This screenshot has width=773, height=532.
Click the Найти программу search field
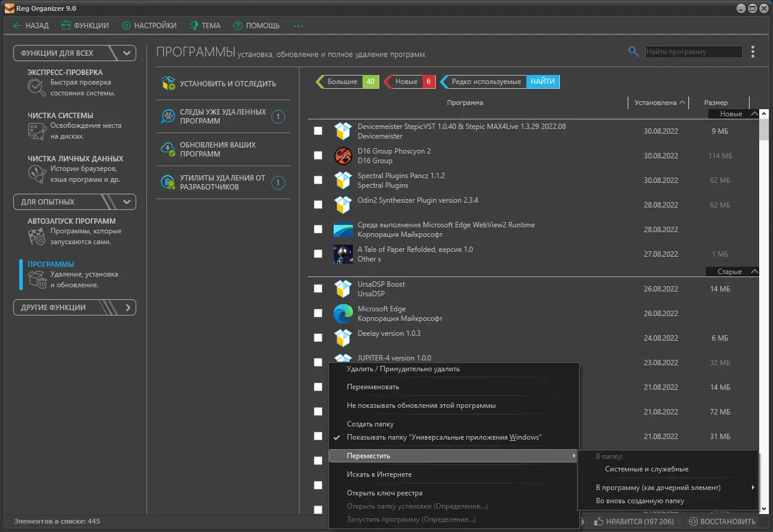pyautogui.click(x=693, y=52)
